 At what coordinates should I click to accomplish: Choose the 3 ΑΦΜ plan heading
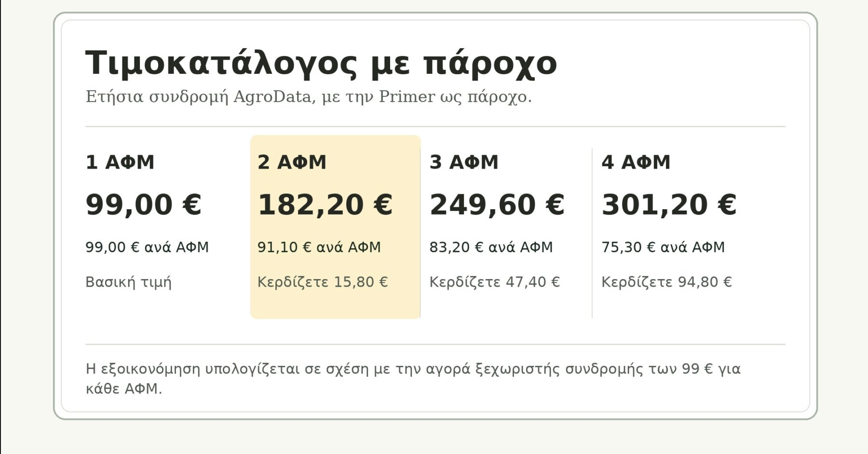pos(464,162)
